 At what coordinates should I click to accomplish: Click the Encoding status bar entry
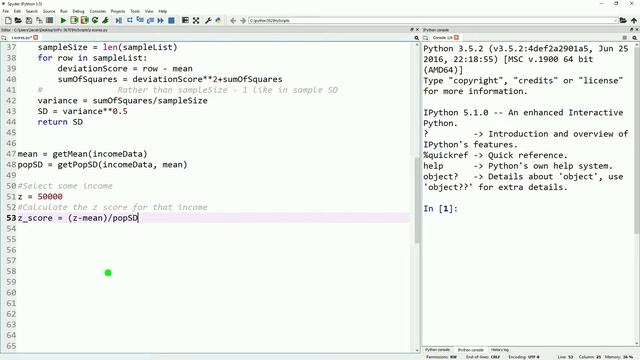point(524,357)
